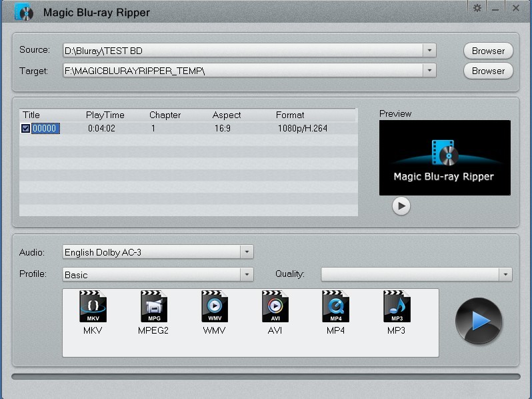Play the preview with the small play button
This screenshot has height=399, width=532.
coord(401,206)
